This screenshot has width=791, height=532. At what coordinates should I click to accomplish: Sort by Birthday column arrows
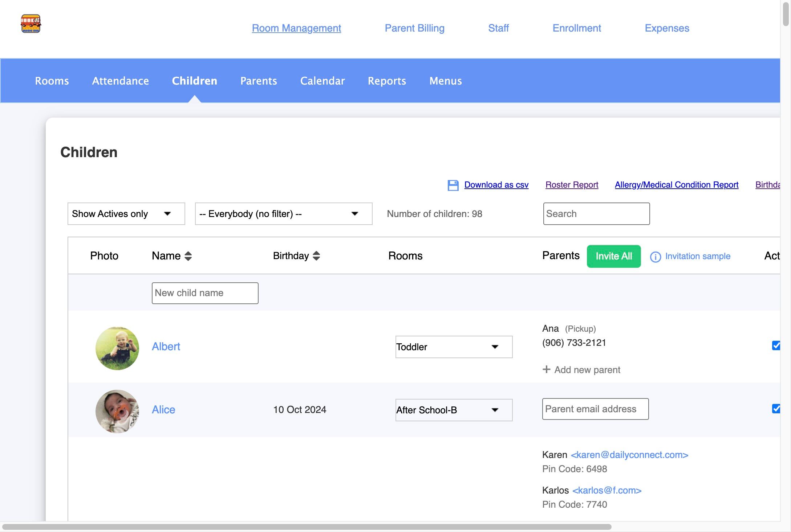316,256
